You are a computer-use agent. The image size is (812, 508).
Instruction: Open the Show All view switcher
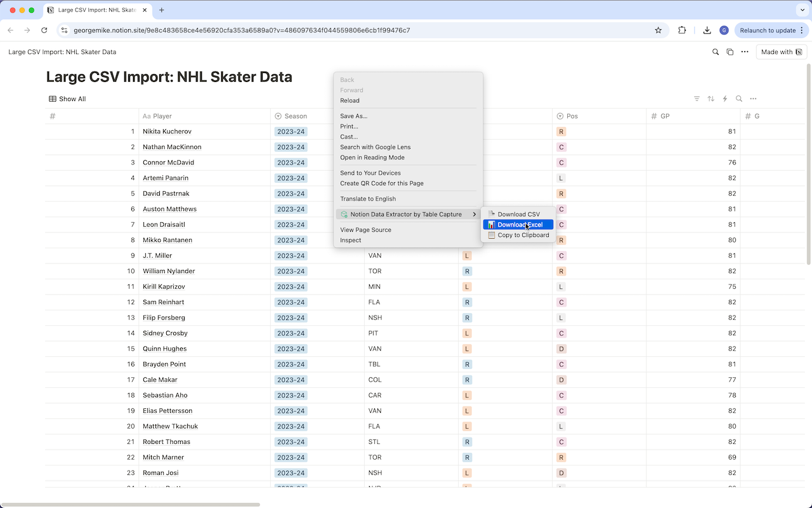coord(67,99)
